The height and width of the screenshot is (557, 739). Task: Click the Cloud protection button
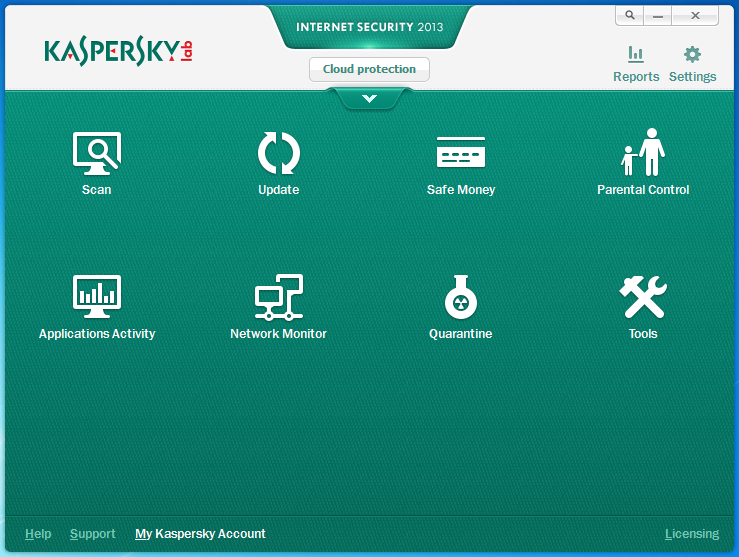pyautogui.click(x=369, y=69)
